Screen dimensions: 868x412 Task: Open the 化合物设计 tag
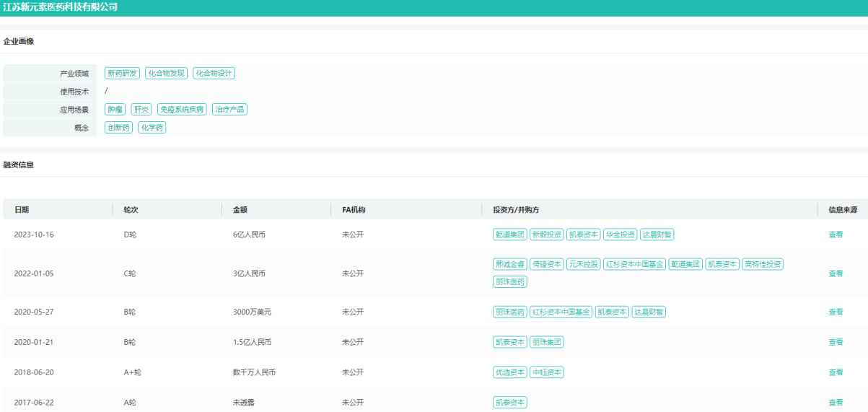pyautogui.click(x=214, y=74)
